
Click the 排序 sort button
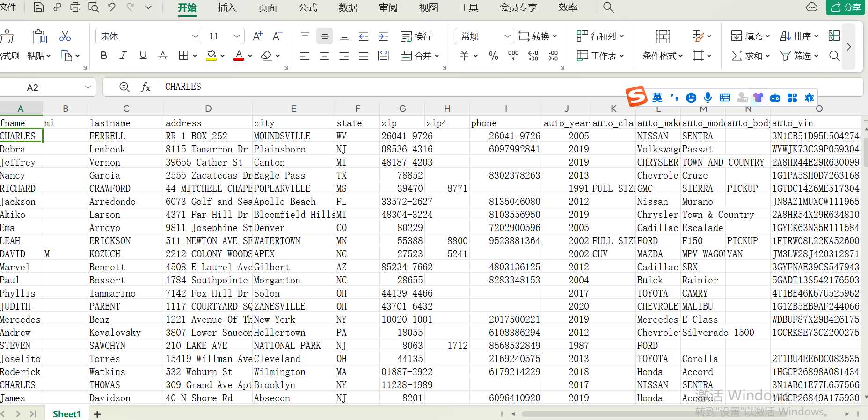tap(799, 36)
